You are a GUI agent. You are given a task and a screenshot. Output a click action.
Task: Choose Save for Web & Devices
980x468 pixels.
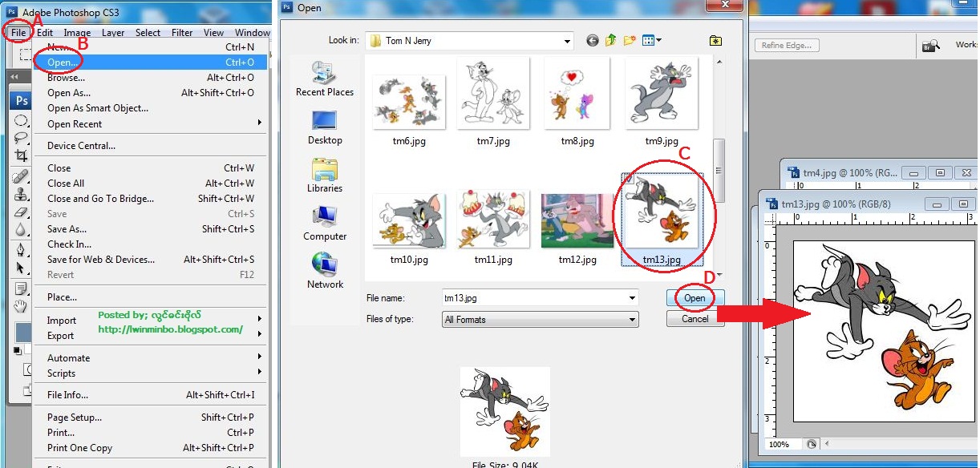pos(151,260)
